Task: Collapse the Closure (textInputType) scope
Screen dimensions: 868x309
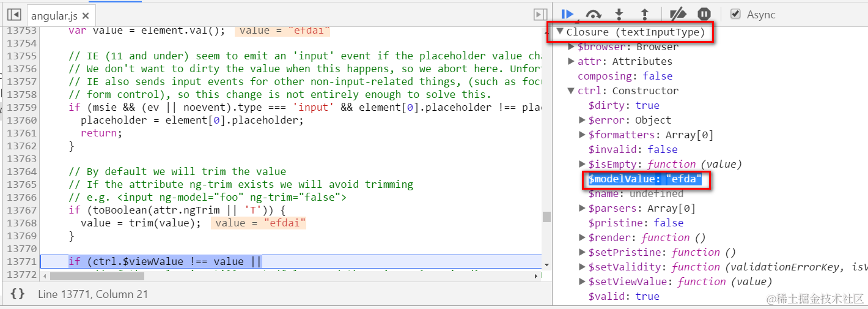Action: pyautogui.click(x=560, y=32)
